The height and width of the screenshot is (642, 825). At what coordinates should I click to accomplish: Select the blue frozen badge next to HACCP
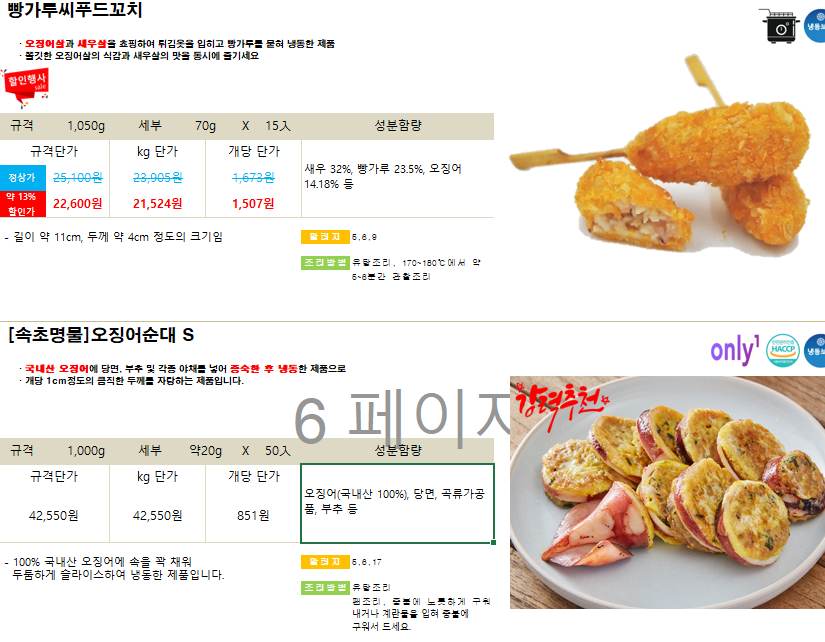click(815, 350)
